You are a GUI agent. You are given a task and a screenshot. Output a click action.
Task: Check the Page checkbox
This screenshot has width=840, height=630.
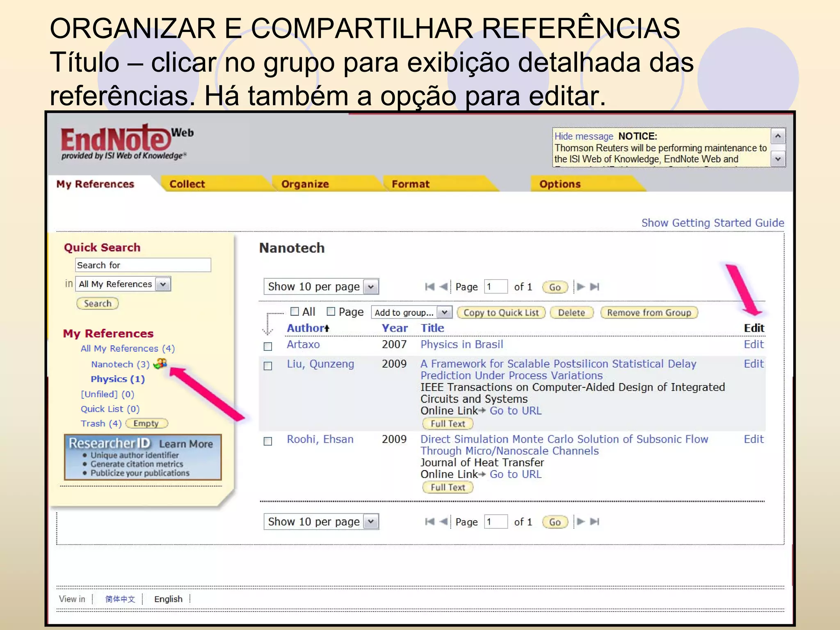[331, 312]
